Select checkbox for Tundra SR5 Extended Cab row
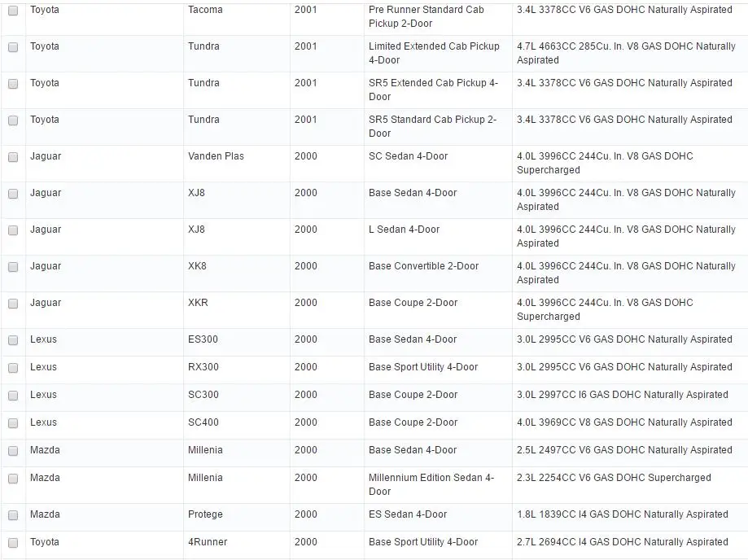The height and width of the screenshot is (560, 748). [13, 84]
